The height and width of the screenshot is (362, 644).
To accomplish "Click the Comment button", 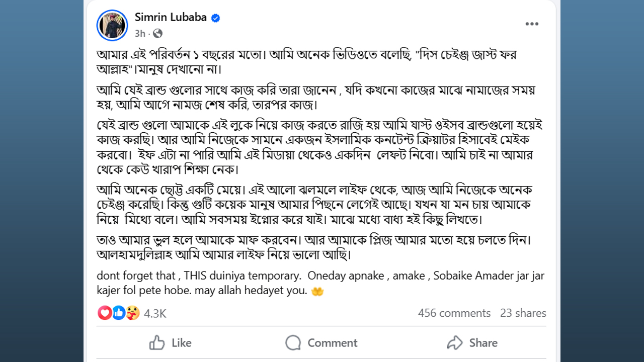I will tap(321, 343).
